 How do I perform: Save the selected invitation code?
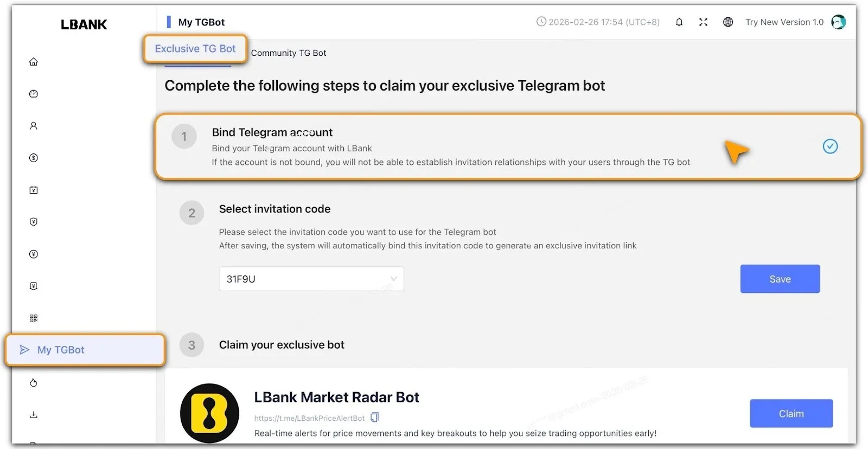780,279
